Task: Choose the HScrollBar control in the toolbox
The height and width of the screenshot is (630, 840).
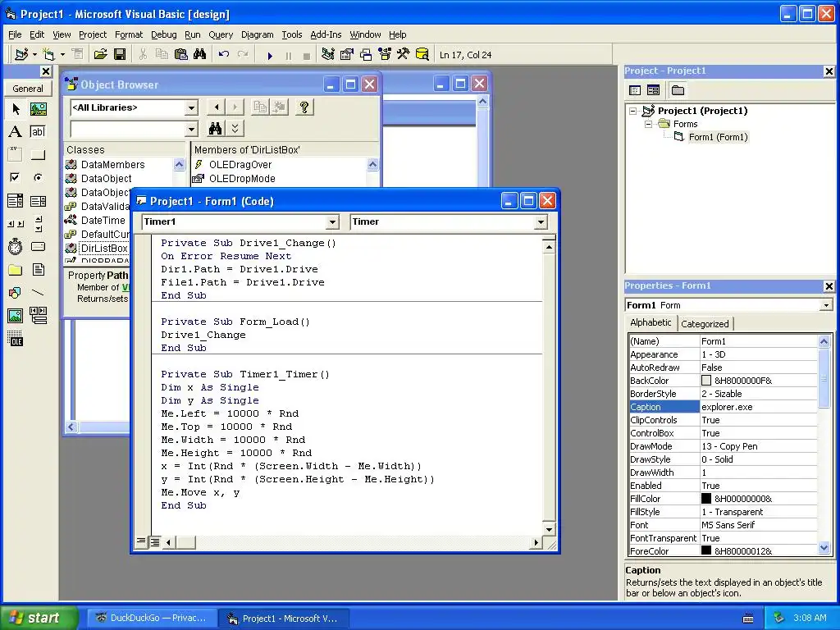Action: click(x=16, y=223)
